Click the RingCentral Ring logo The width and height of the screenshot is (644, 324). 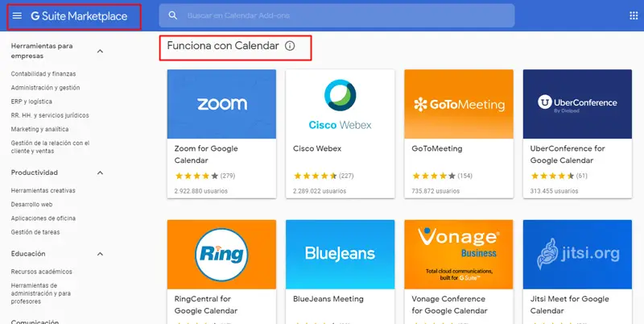221,253
